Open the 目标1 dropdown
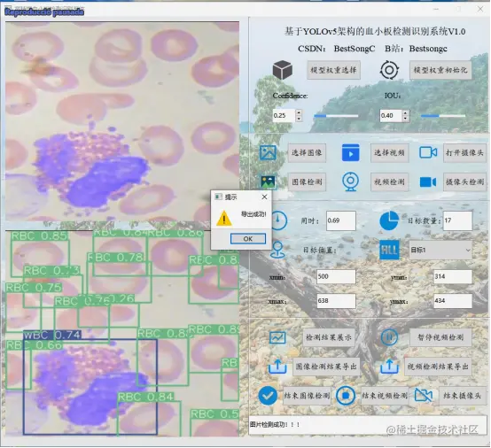This screenshot has height=448, width=491. [x=440, y=250]
